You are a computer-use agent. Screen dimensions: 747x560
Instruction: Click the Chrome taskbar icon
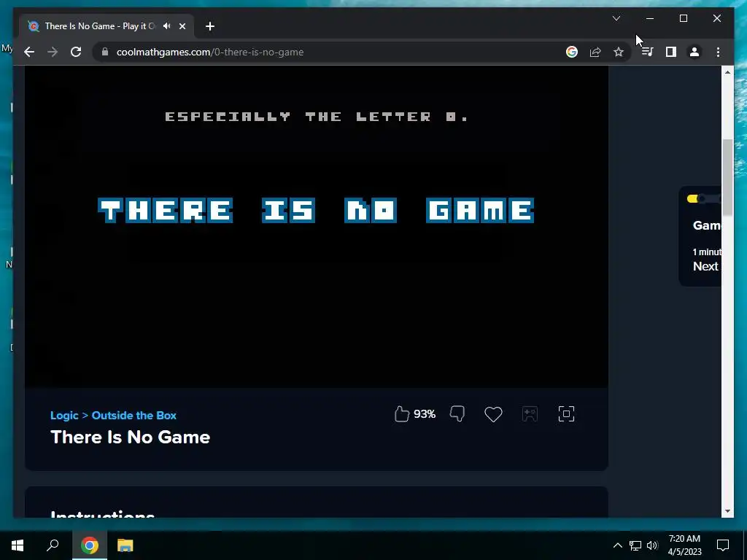point(89,545)
